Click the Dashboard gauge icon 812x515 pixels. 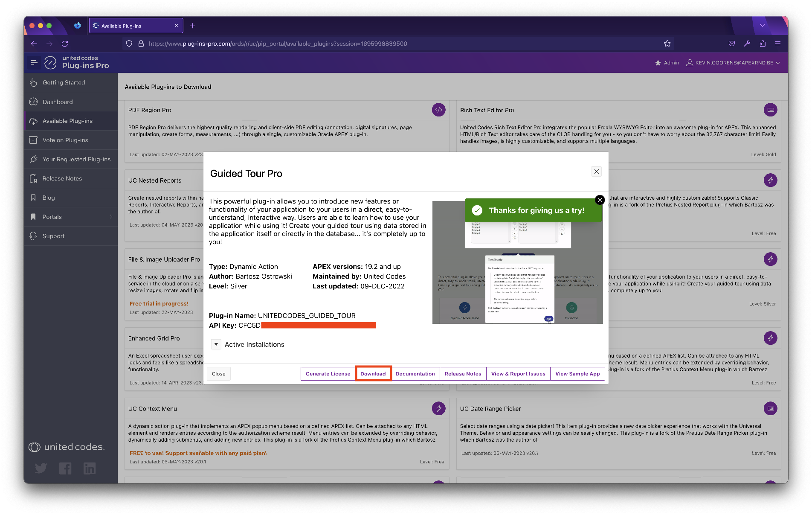coord(33,102)
